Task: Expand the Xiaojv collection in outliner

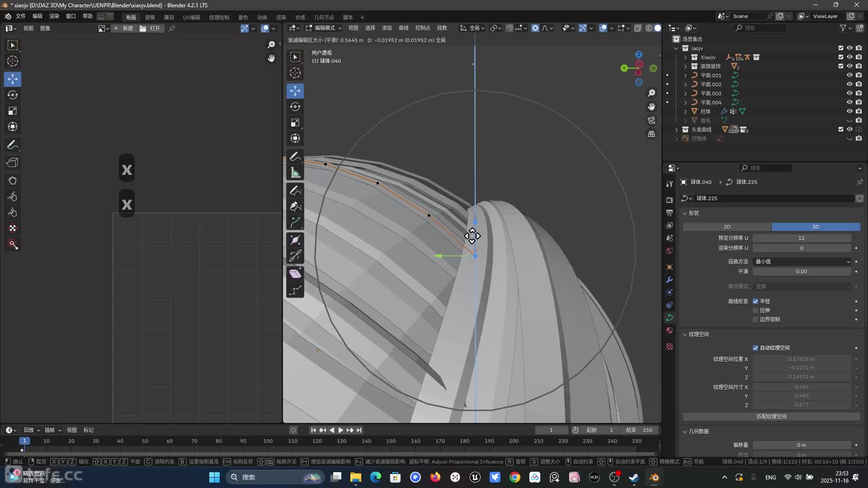Action: 685,57
